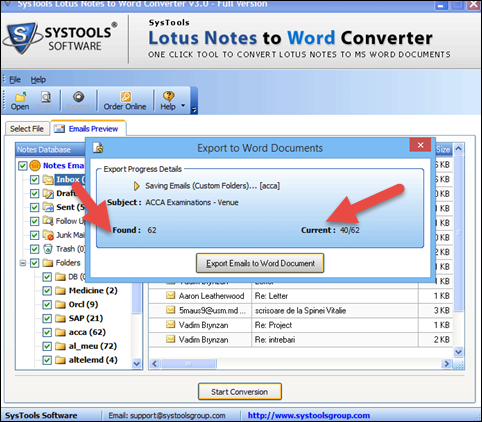Screen dimensions: 482x422
Task: Select the Medicine (2) tree item
Action: click(x=93, y=291)
